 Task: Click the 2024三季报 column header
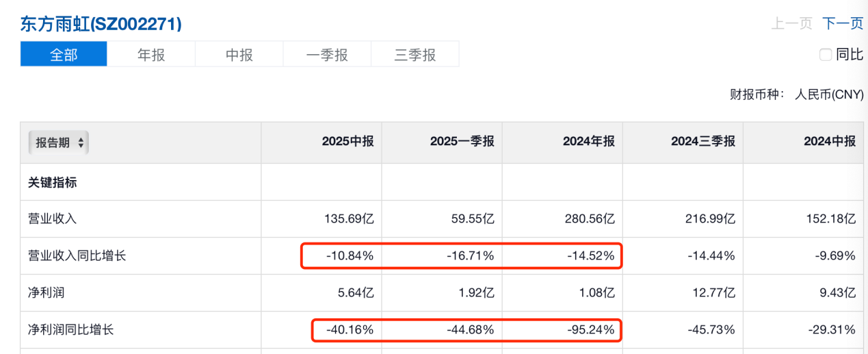click(x=702, y=142)
